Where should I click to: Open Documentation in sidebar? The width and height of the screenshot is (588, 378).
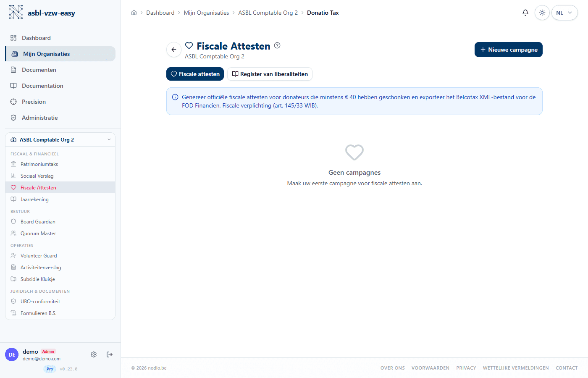(x=60, y=86)
